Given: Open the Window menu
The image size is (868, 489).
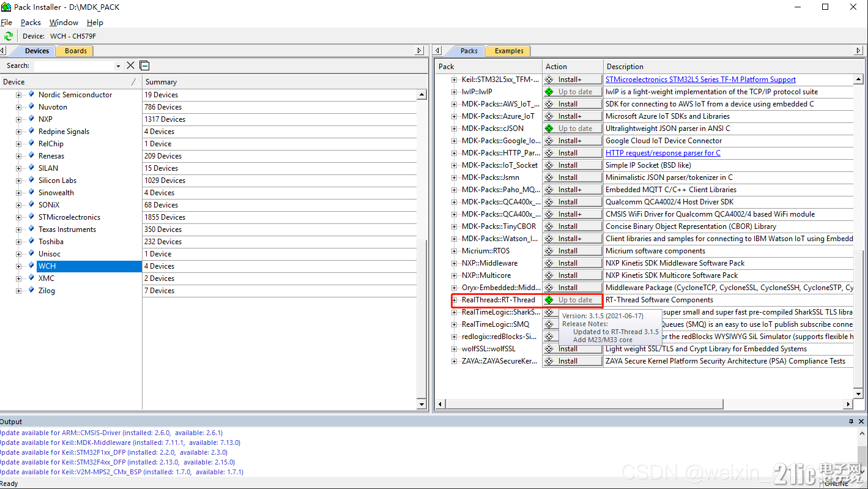Looking at the screenshot, I should tap(64, 22).
